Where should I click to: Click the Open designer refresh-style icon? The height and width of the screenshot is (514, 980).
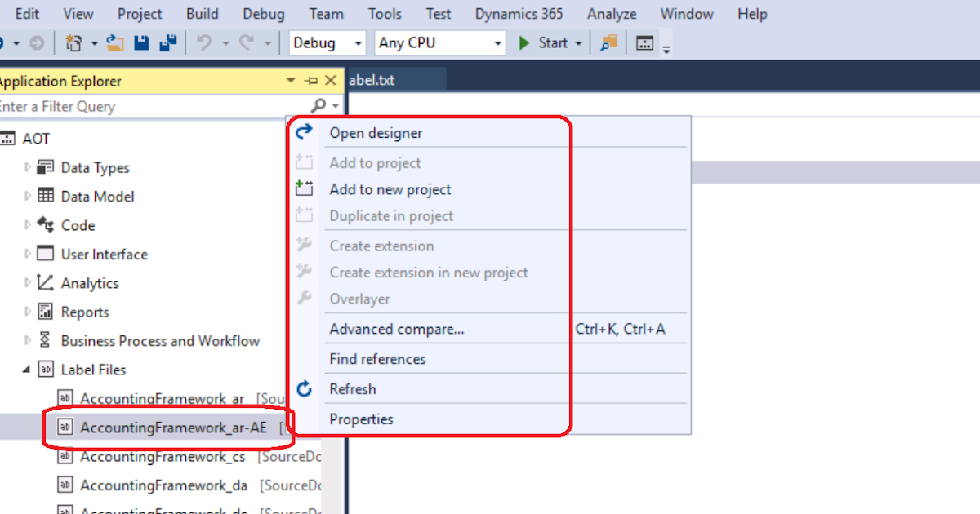tap(304, 131)
